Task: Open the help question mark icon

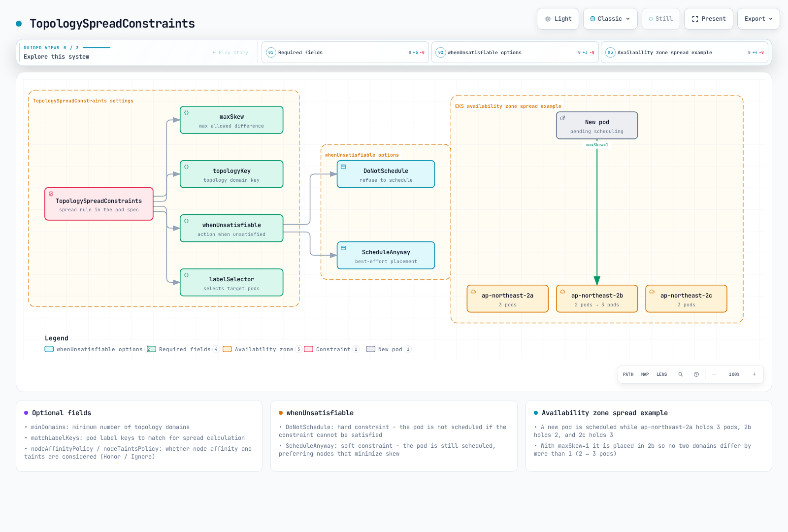Action: [x=696, y=374]
